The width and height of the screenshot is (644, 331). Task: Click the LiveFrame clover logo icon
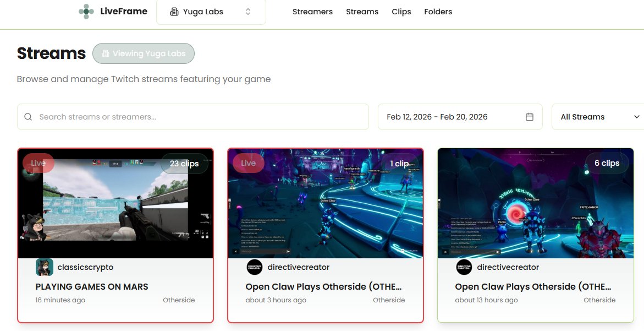(86, 12)
